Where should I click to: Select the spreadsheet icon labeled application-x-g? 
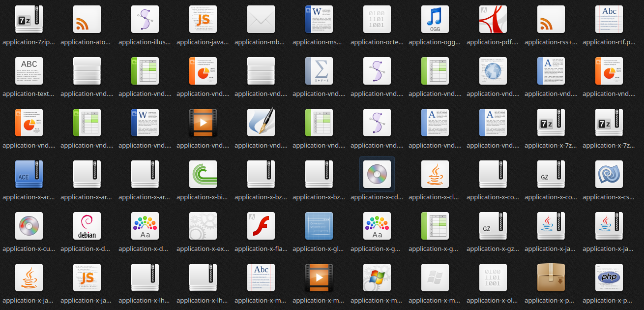tap(435, 226)
